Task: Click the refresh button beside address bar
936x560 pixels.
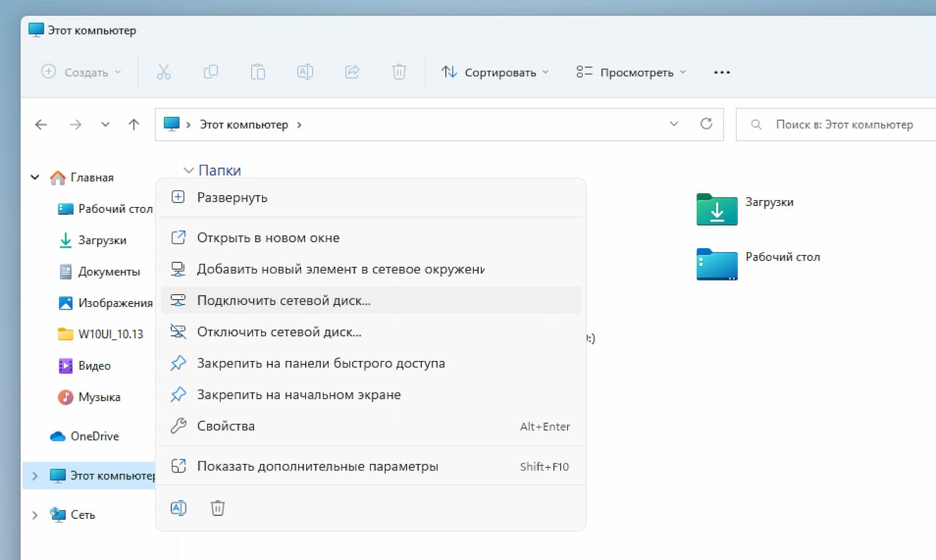Action: tap(706, 124)
